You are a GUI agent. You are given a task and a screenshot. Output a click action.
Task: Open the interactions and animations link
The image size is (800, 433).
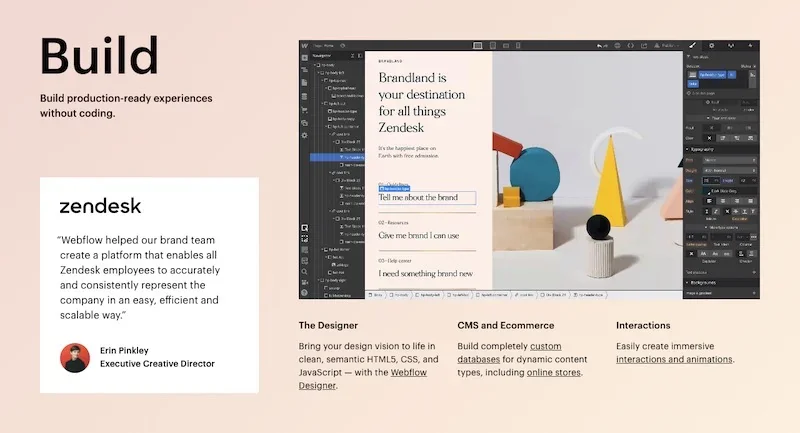tap(675, 359)
